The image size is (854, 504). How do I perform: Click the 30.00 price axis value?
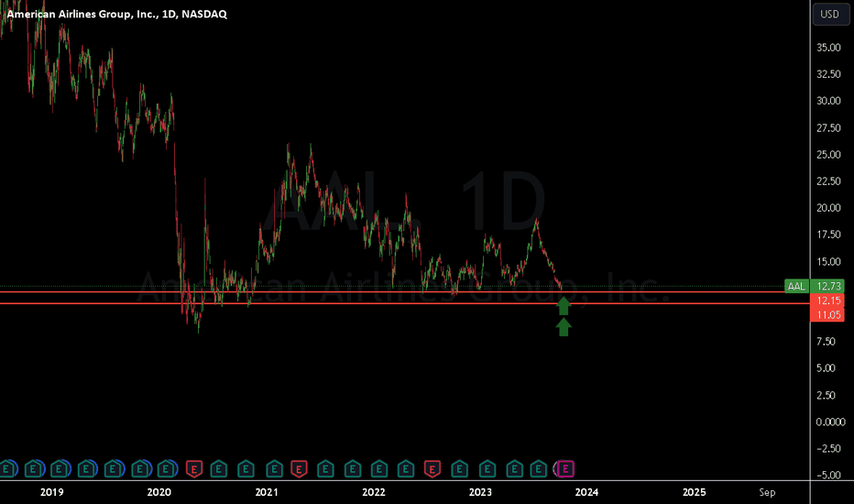tap(828, 101)
